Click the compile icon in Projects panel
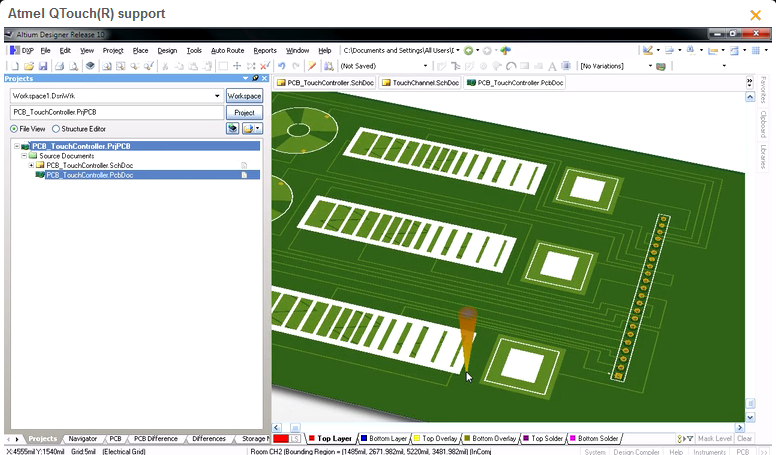 233,129
